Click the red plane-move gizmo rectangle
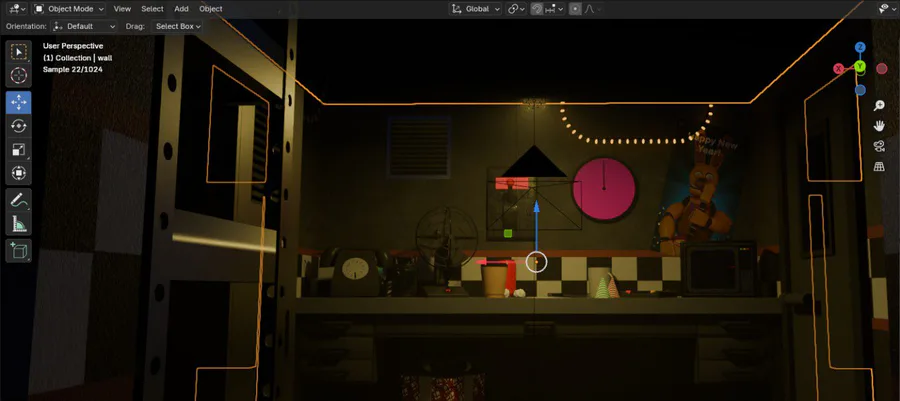This screenshot has width=900, height=401. click(x=512, y=183)
